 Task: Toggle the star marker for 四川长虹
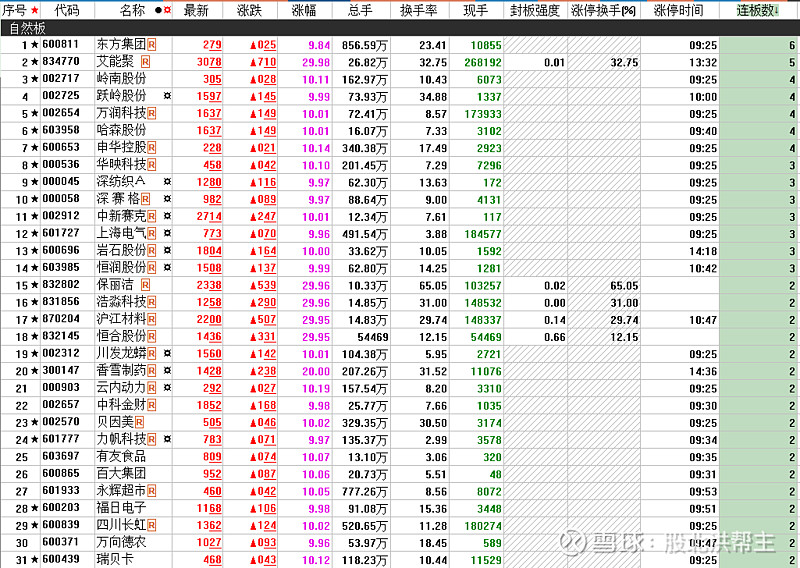tap(35, 525)
